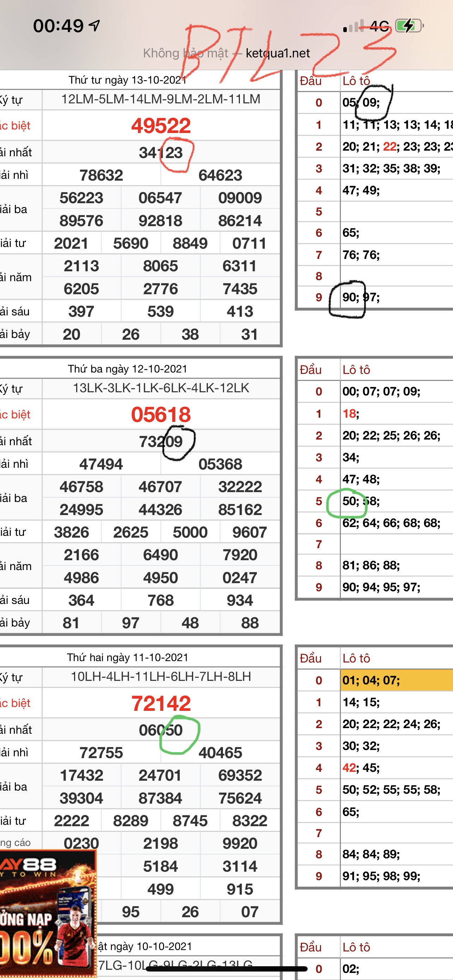The image size is (453, 980).
Task: Select special prize number 05618
Action: coord(161,414)
